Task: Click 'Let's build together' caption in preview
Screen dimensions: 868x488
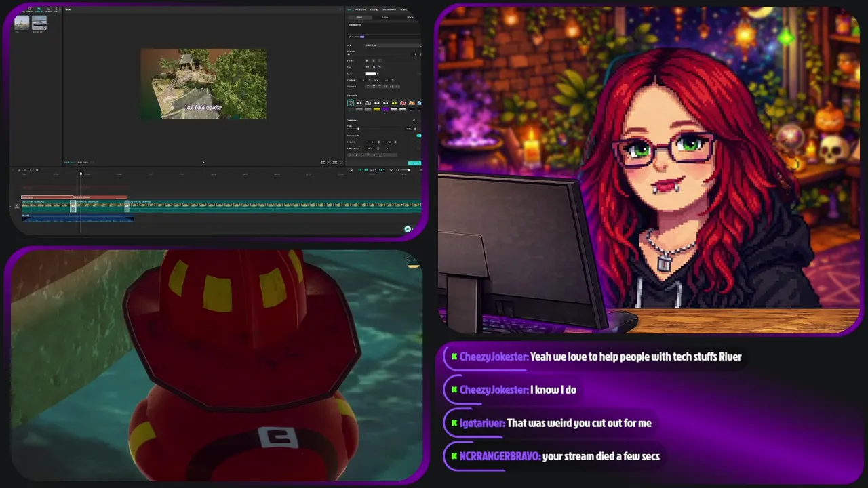Action: [x=203, y=107]
